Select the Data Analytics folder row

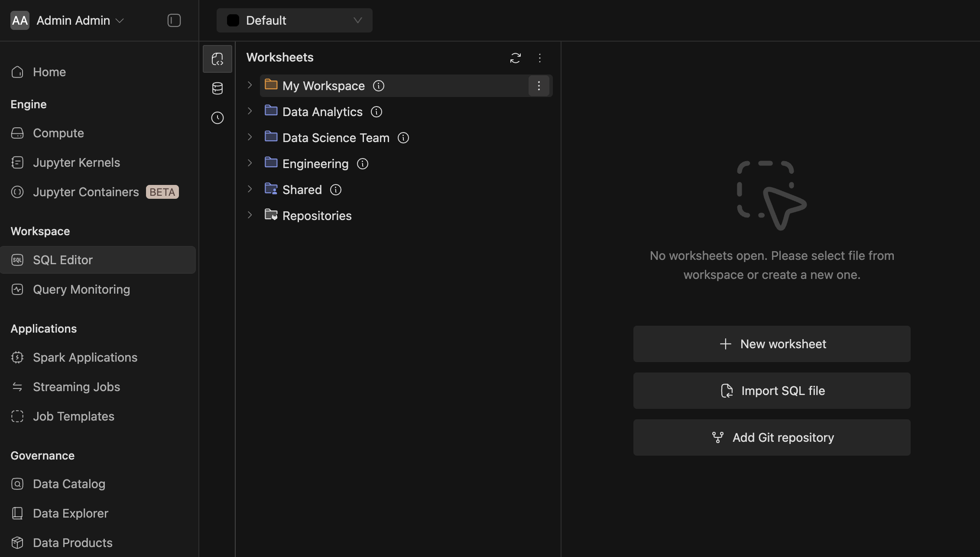(x=406, y=112)
